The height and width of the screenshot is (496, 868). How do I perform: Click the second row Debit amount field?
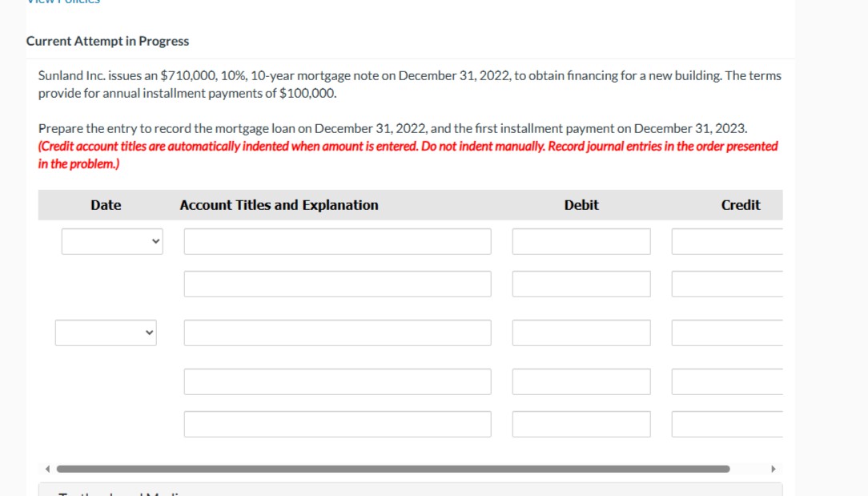tap(581, 283)
